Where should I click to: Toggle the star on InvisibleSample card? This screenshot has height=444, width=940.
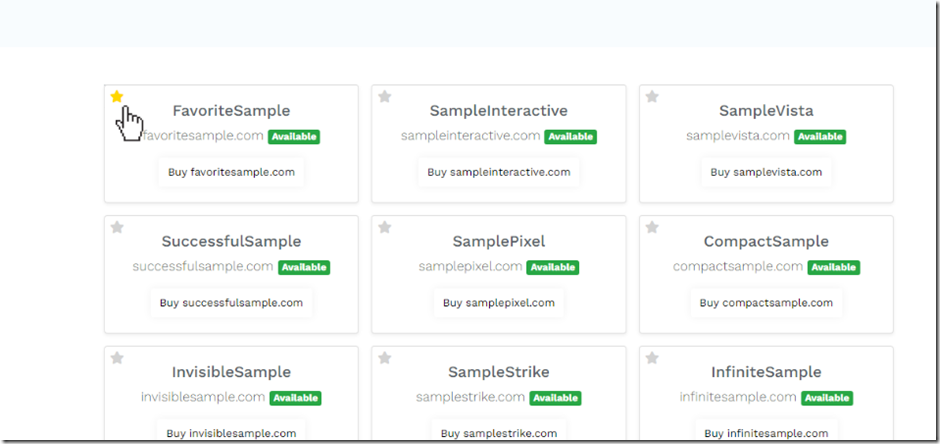[117, 358]
